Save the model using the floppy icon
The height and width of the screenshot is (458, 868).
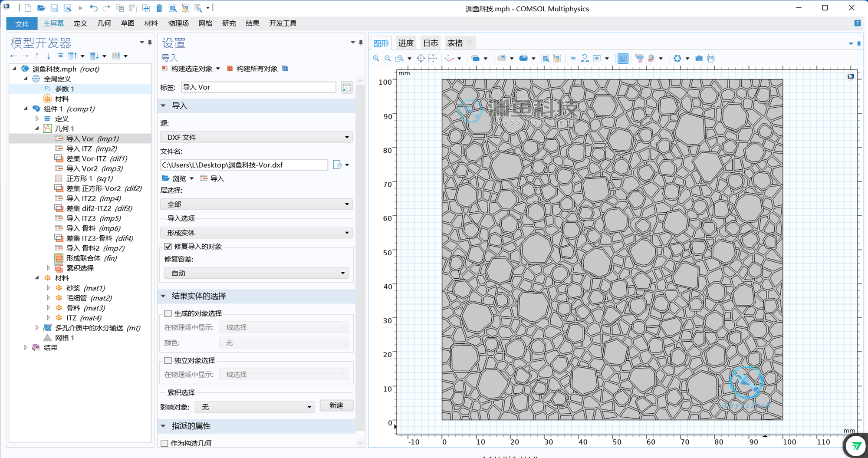(x=54, y=8)
